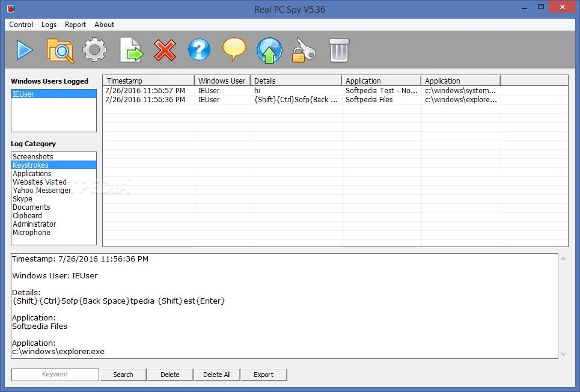580x392 pixels.
Task: Click the second Application column header
Action: (x=460, y=81)
